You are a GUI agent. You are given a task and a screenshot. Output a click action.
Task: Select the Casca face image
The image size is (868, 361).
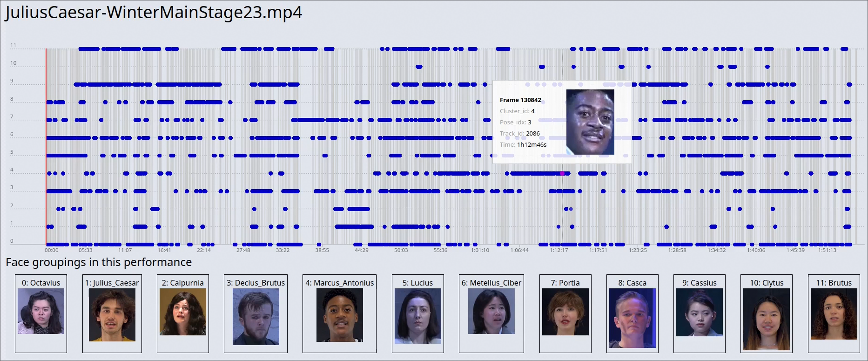click(x=632, y=318)
